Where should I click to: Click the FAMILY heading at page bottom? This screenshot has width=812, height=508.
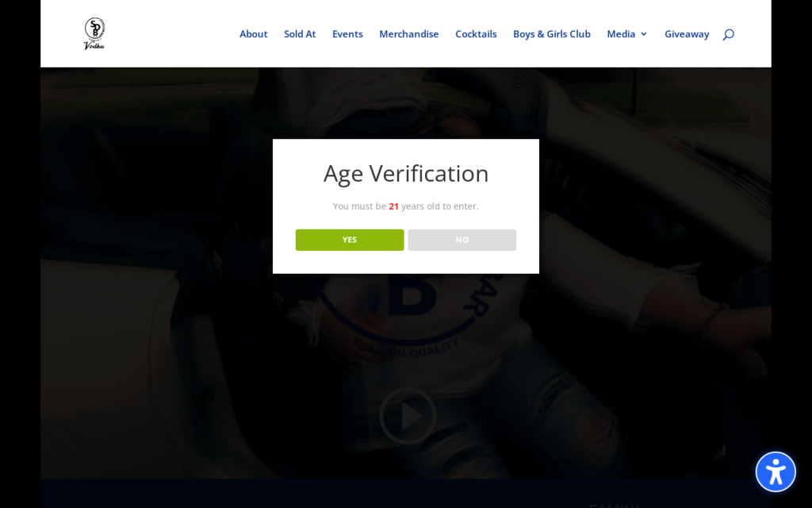[613, 505]
